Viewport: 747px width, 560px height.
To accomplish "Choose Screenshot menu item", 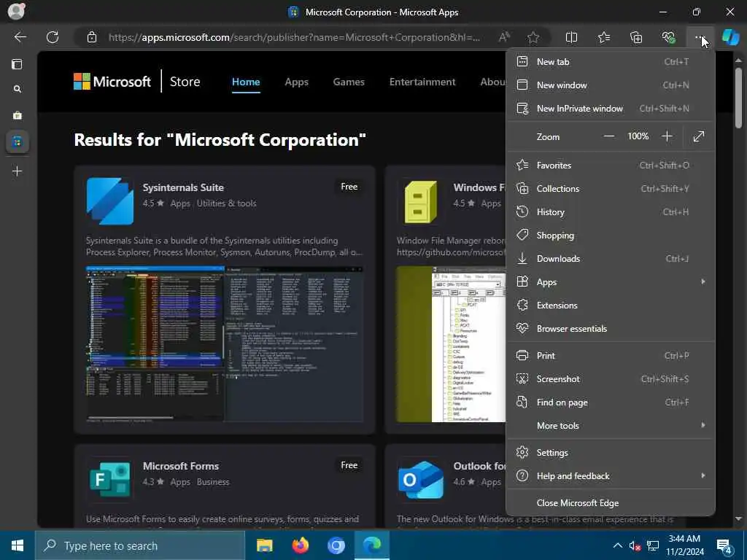I will pyautogui.click(x=611, y=379).
